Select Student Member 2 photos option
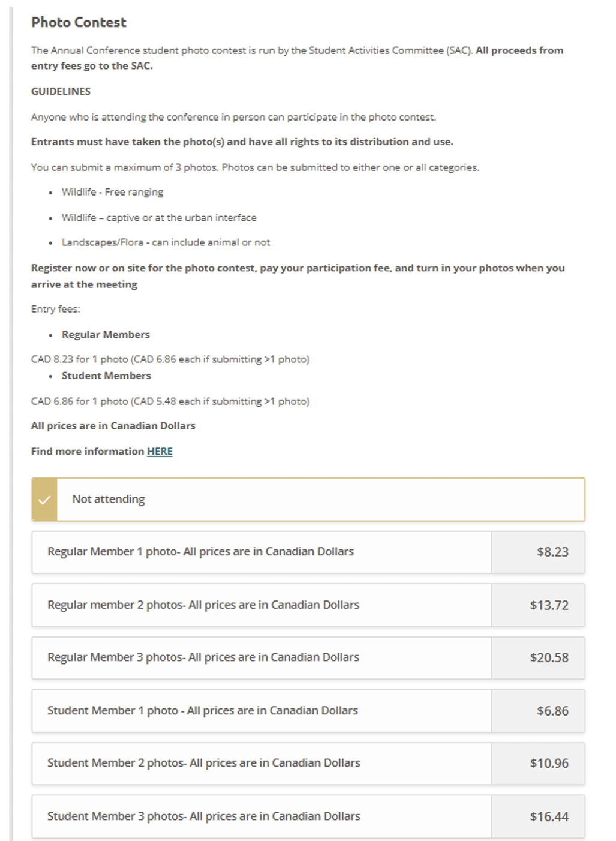Image resolution: width=616 pixels, height=841 pixels. coord(204,763)
